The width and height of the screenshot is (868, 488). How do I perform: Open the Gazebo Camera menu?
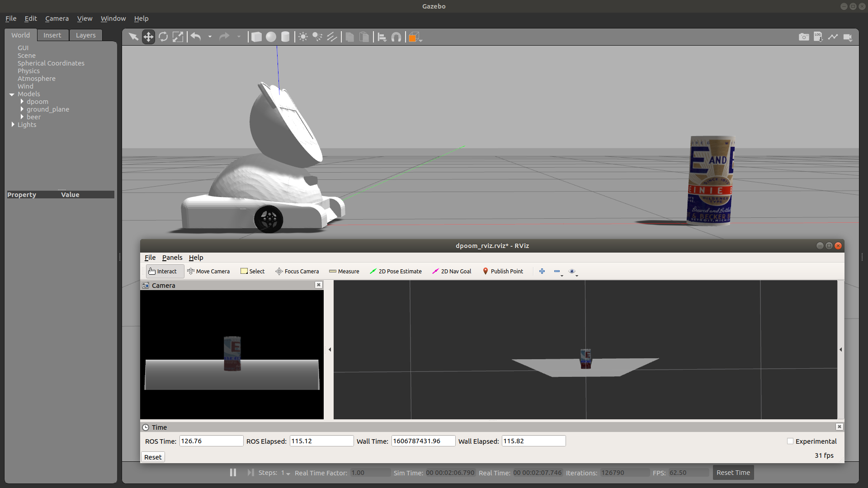click(57, 19)
